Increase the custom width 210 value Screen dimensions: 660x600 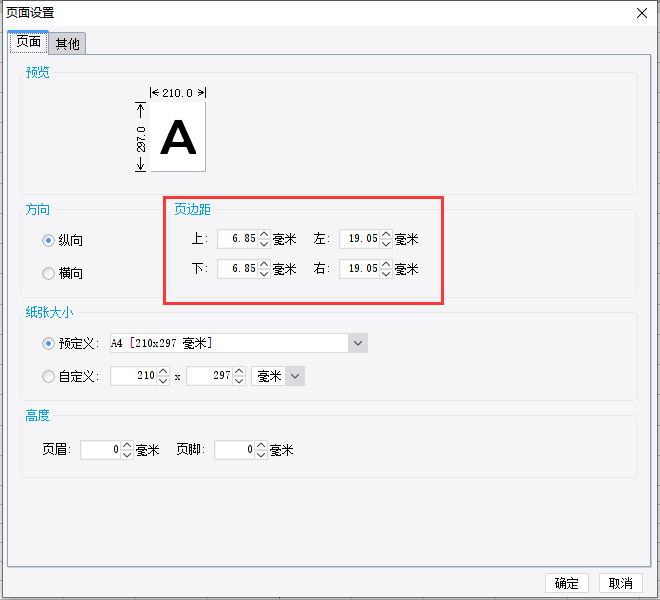[163, 371]
